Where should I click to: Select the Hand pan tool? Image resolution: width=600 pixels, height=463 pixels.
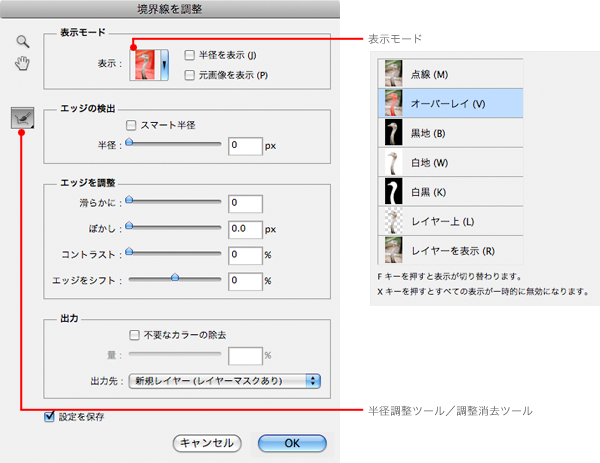22,65
